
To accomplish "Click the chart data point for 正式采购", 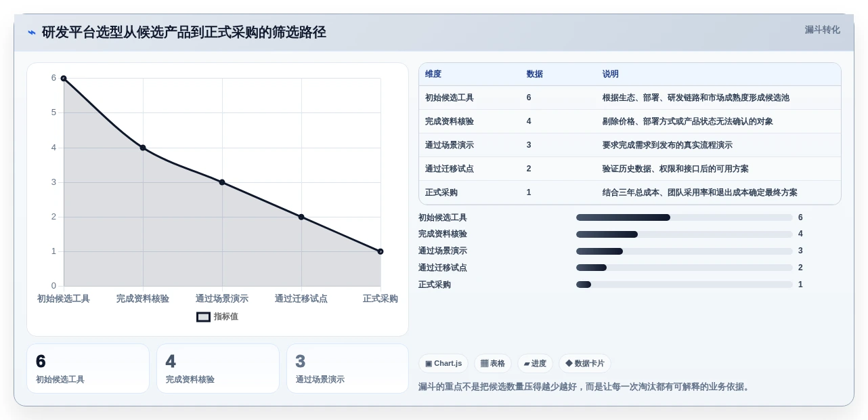I will pyautogui.click(x=381, y=251).
